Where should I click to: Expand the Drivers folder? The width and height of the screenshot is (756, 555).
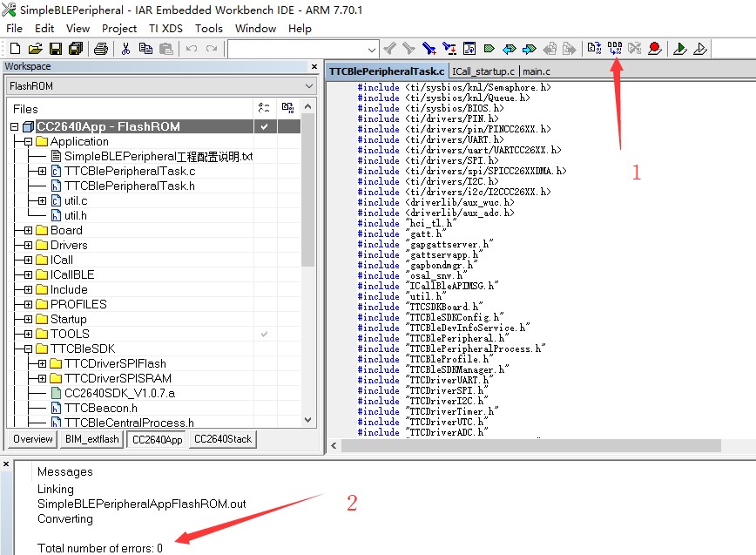point(29,246)
